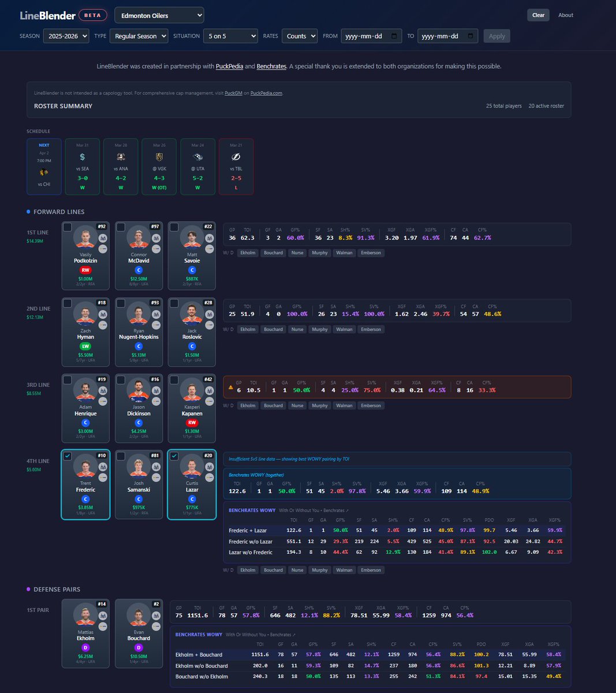This screenshot has height=693, width=616.
Task: Open top round link icon on Kapanen card
Action: (209, 390)
